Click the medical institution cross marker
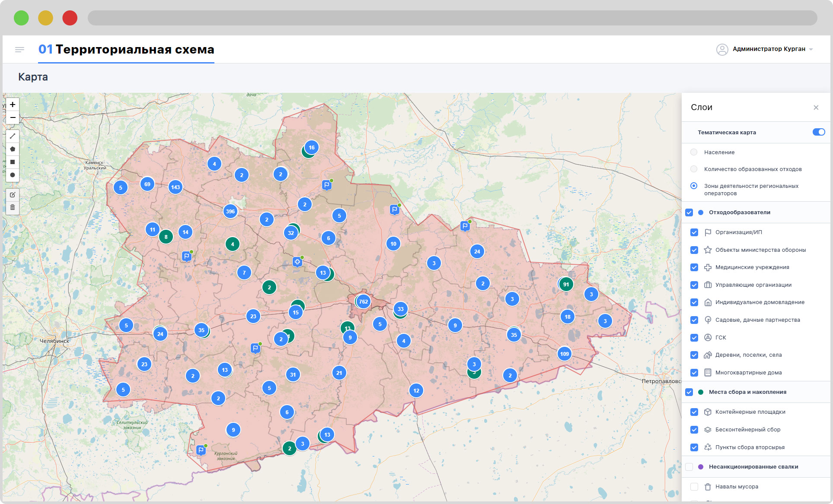Screen dimensions: 833x504 point(297,262)
